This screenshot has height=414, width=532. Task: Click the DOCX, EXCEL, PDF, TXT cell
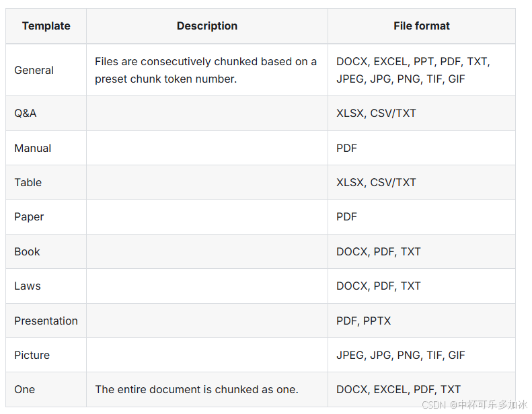[399, 389]
